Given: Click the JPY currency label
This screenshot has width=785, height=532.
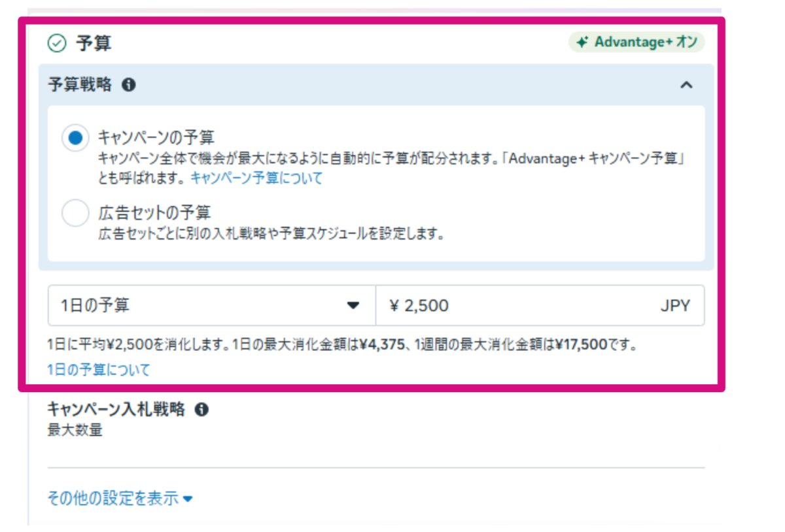Looking at the screenshot, I should point(674,305).
